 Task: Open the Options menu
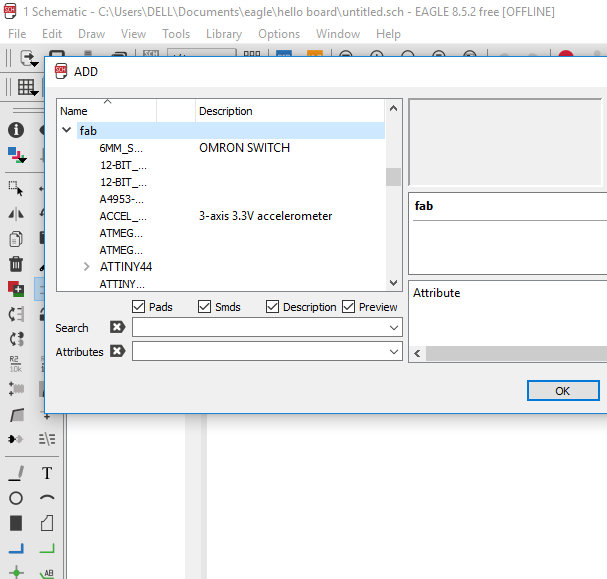pos(279,34)
